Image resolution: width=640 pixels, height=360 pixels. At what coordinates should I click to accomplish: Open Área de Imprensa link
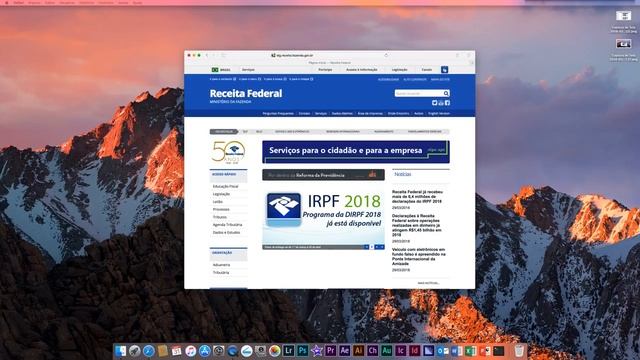[x=370, y=113]
